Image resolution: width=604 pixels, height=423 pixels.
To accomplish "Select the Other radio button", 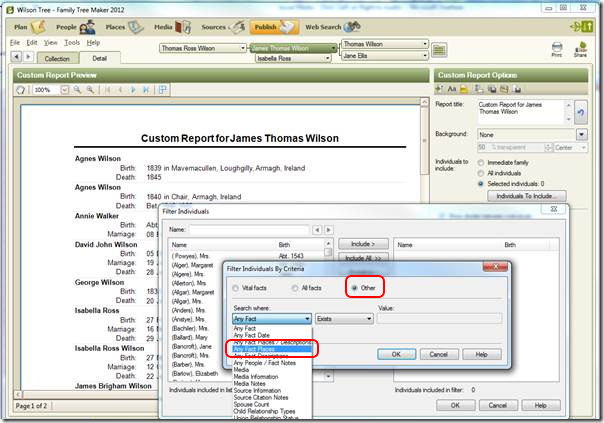I will tap(353, 288).
